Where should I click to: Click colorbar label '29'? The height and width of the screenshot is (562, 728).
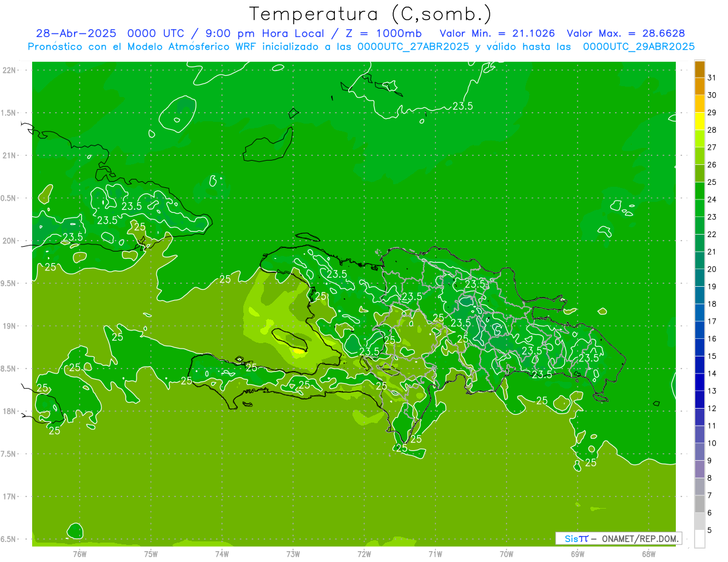pyautogui.click(x=712, y=112)
